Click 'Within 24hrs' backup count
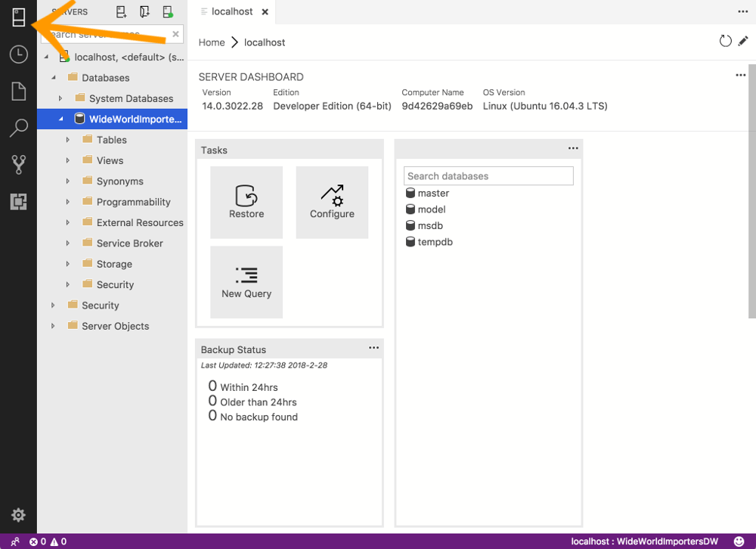Viewport: 756px width, 549px height. [243, 386]
